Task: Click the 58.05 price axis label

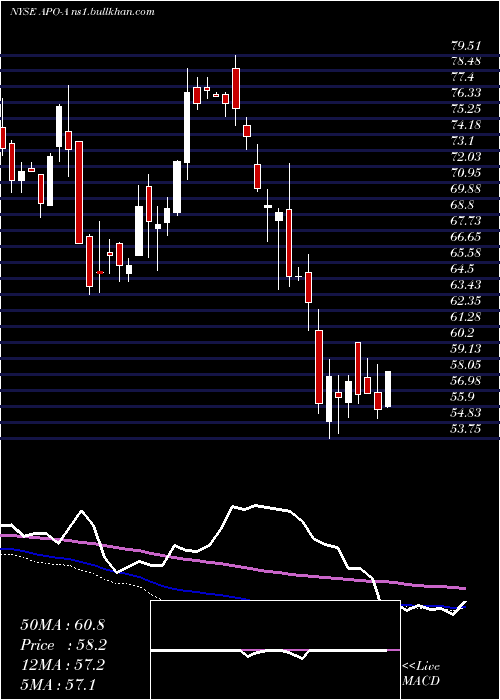Action: pyautogui.click(x=465, y=365)
